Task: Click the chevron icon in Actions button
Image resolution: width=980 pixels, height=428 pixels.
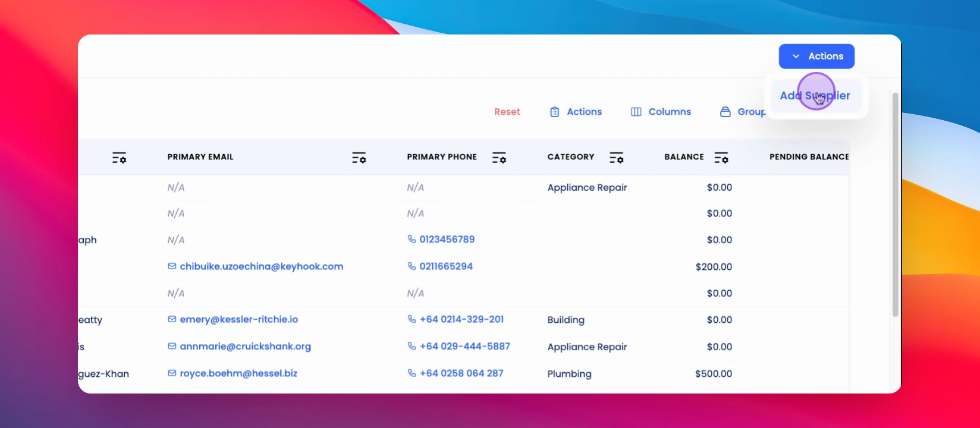Action: (x=796, y=56)
